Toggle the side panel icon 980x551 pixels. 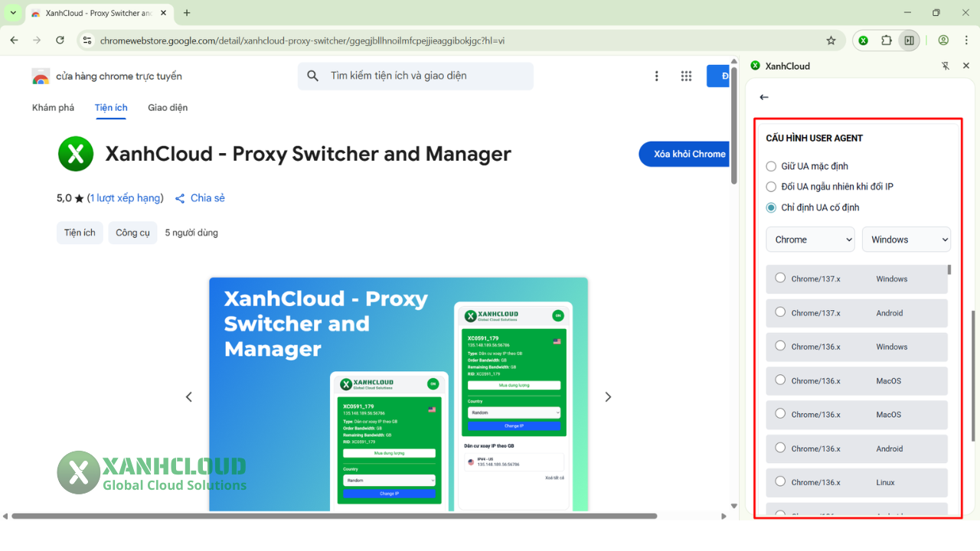[909, 41]
